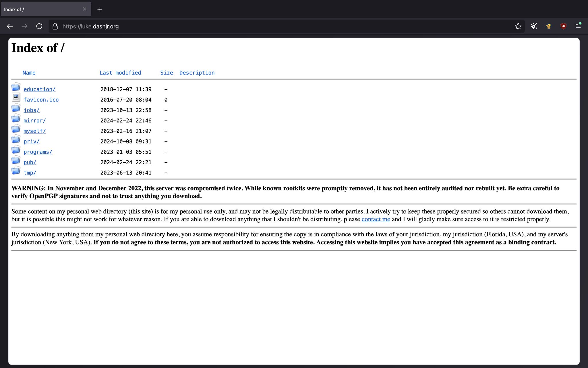Follow the 'contact me' hyperlink
Viewport: 588px width, 368px height.
point(376,219)
